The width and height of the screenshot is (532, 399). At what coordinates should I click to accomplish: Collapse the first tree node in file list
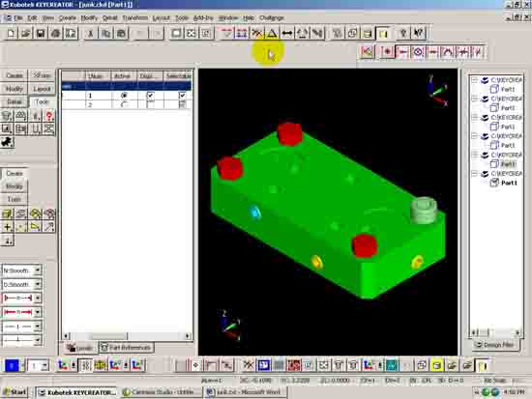(x=475, y=80)
